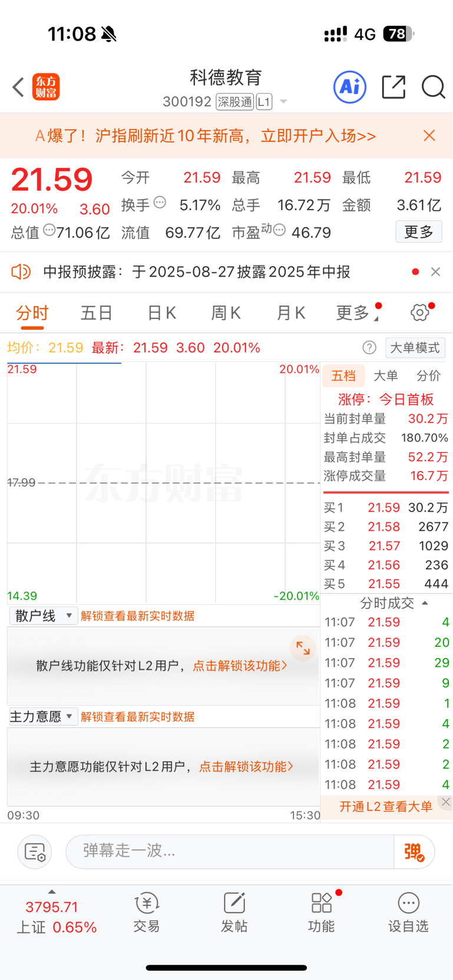Screen dimensions: 453x980
Task: Tap the 中报预披露 announcement text
Action: click(x=197, y=271)
